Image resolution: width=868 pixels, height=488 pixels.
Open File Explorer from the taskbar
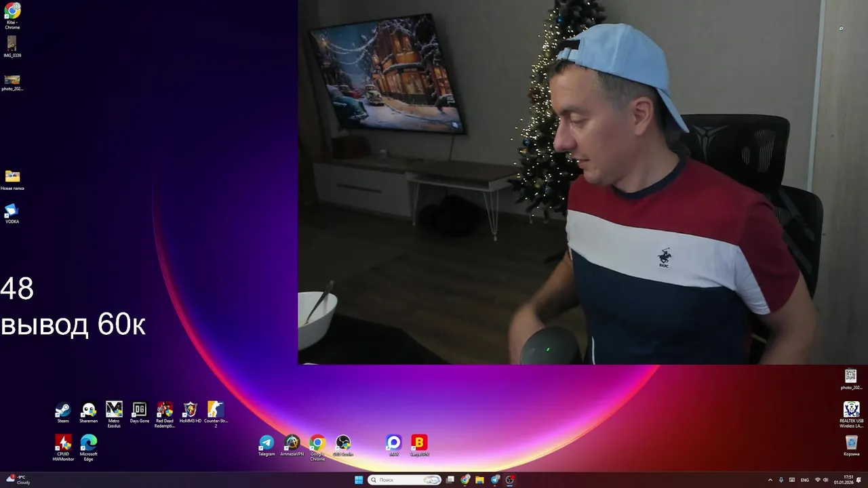(480, 480)
